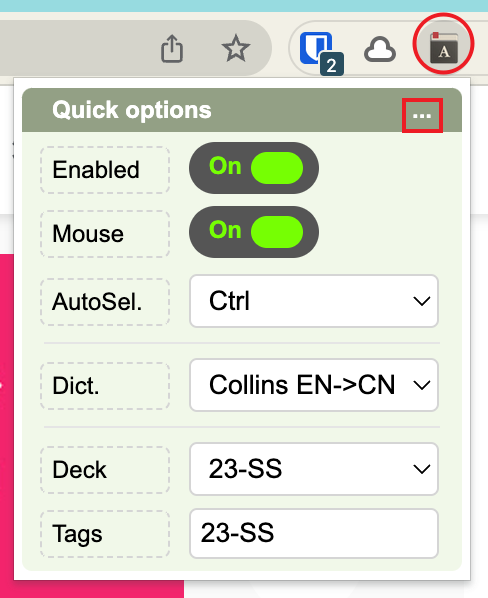Click the share page icon
Viewport: 488px width, 598px height.
[x=172, y=48]
